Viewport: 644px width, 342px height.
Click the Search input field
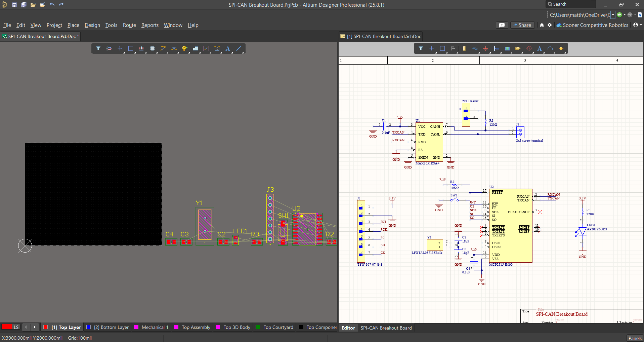pyautogui.click(x=571, y=4)
